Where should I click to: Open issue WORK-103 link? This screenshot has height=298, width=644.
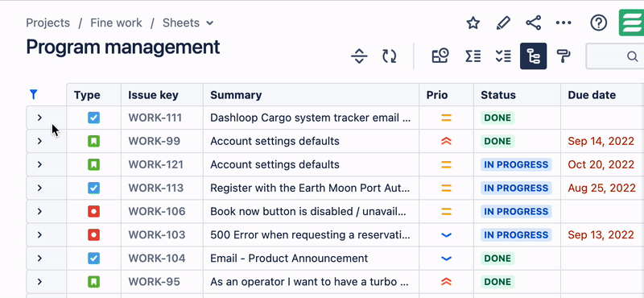[157, 235]
